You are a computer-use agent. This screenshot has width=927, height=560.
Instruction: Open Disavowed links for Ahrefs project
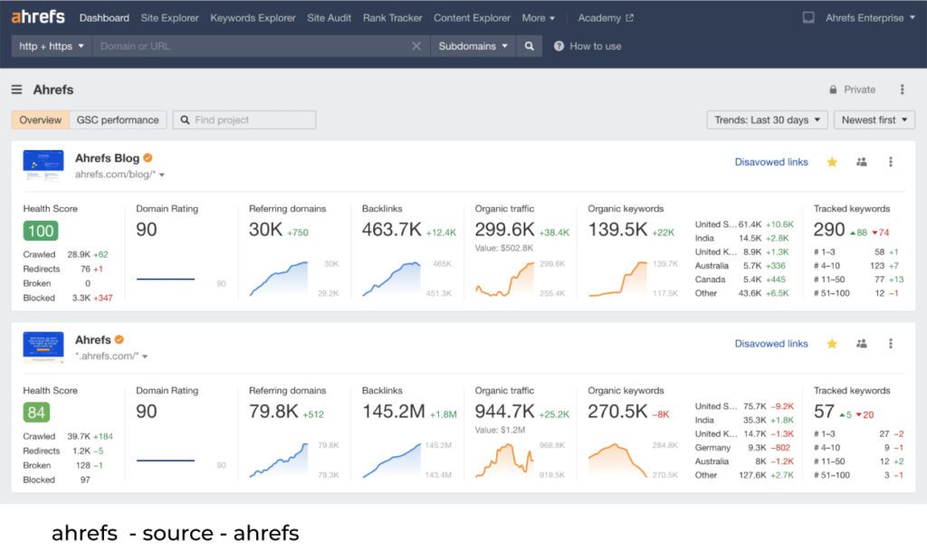pyautogui.click(x=771, y=344)
